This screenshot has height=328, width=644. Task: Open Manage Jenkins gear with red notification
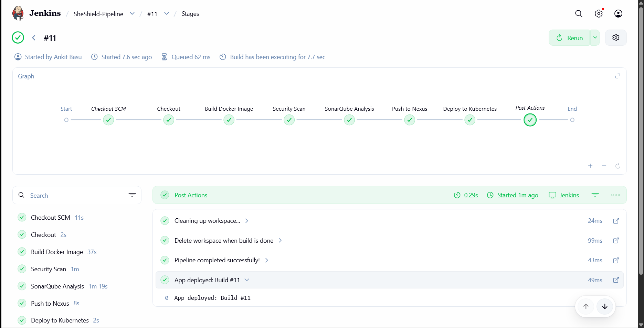pos(599,14)
